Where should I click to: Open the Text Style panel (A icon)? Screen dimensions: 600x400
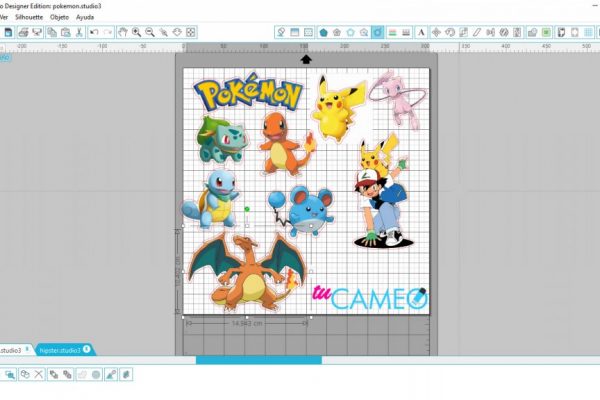pyautogui.click(x=421, y=32)
